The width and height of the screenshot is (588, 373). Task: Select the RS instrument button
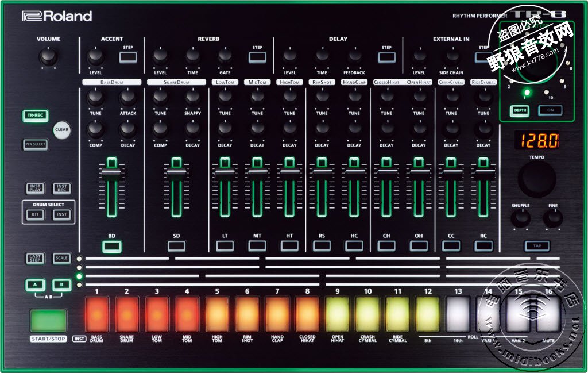(322, 246)
